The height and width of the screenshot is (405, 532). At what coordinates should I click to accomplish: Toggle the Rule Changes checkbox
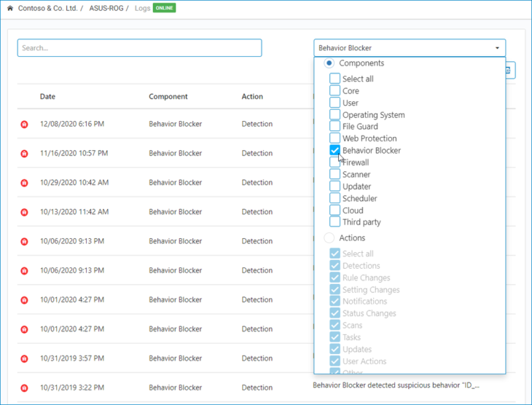[x=335, y=278]
